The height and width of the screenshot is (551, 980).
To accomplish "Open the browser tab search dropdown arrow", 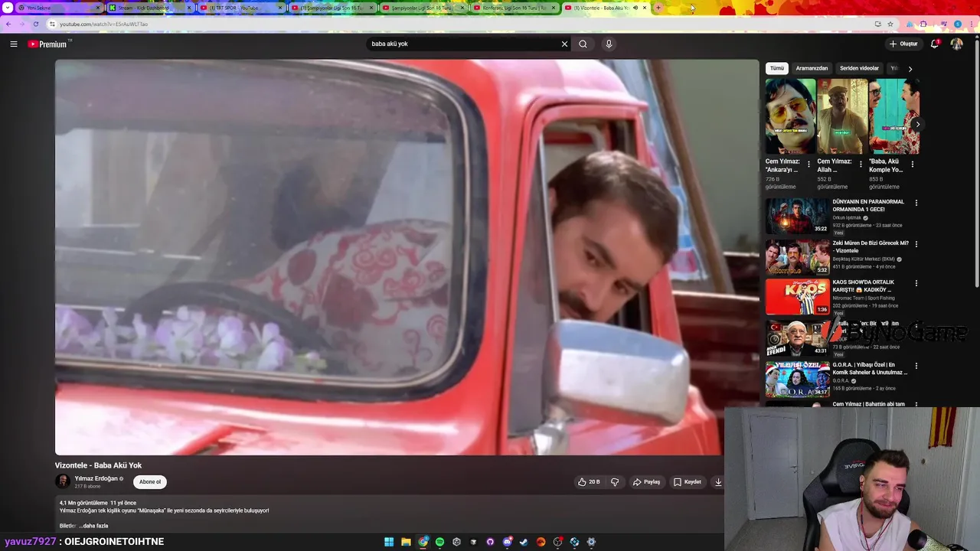I will (x=8, y=8).
